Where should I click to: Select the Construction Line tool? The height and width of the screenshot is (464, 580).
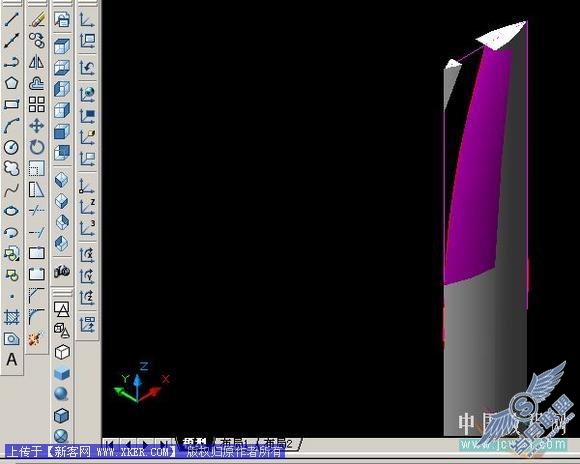pos(11,40)
